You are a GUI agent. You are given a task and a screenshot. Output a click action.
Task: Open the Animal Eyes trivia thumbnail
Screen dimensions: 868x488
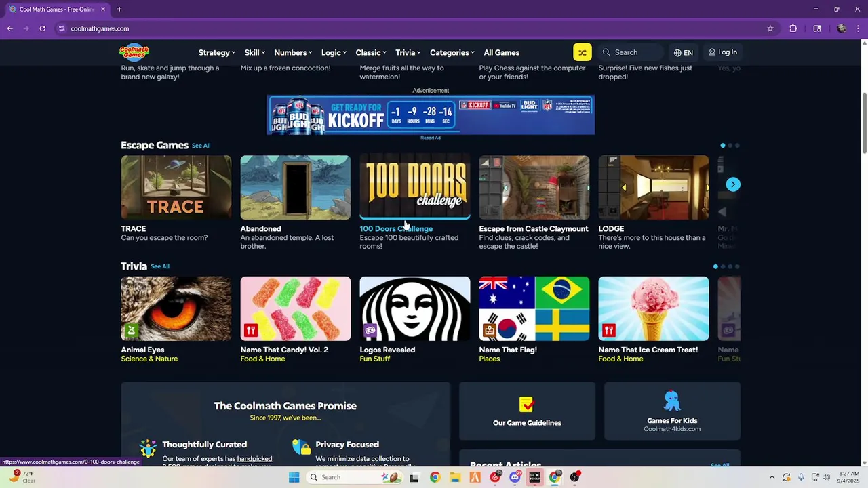176,308
